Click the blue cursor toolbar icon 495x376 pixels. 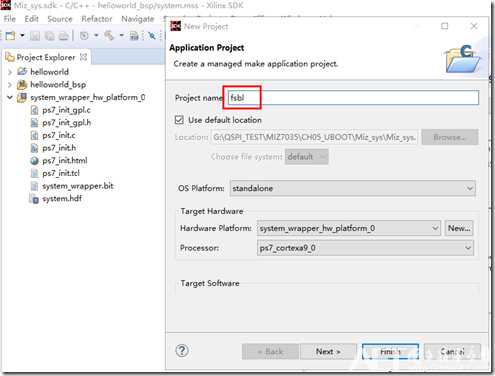pos(152,36)
